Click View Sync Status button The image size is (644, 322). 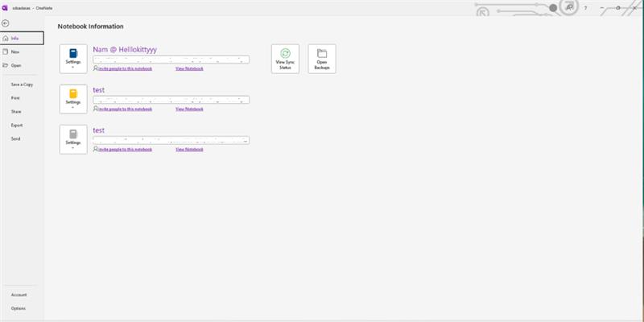(x=285, y=59)
